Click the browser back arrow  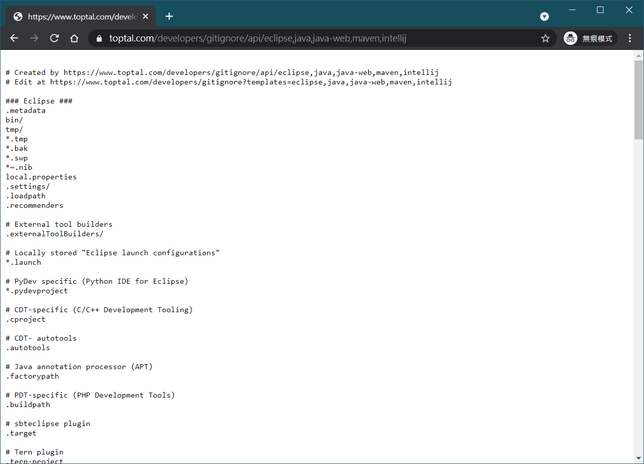coord(14,38)
